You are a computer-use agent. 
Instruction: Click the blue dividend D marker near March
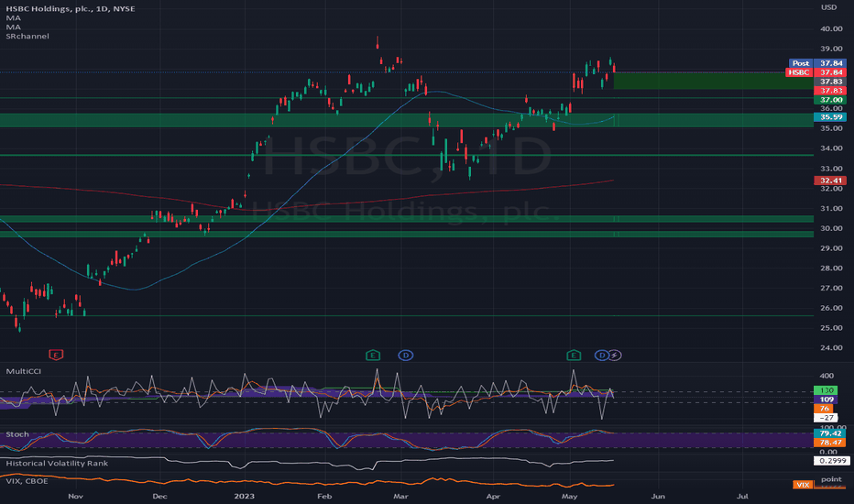406,356
